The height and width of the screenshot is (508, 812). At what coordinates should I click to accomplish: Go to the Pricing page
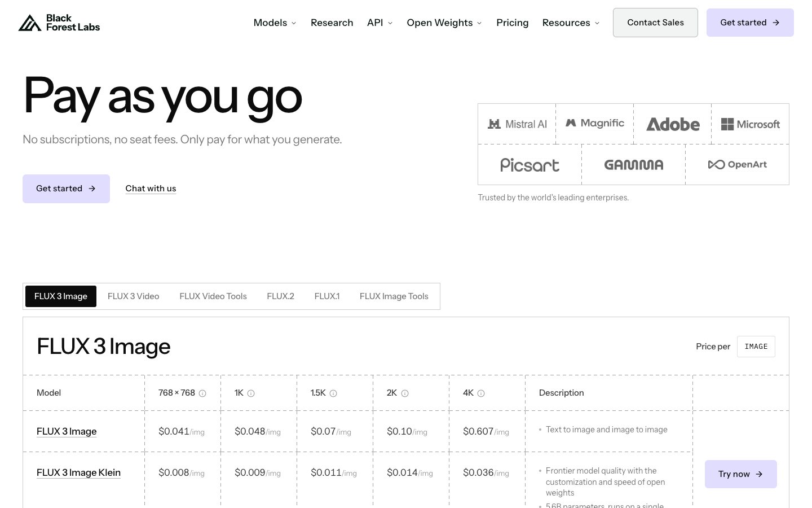513,23
